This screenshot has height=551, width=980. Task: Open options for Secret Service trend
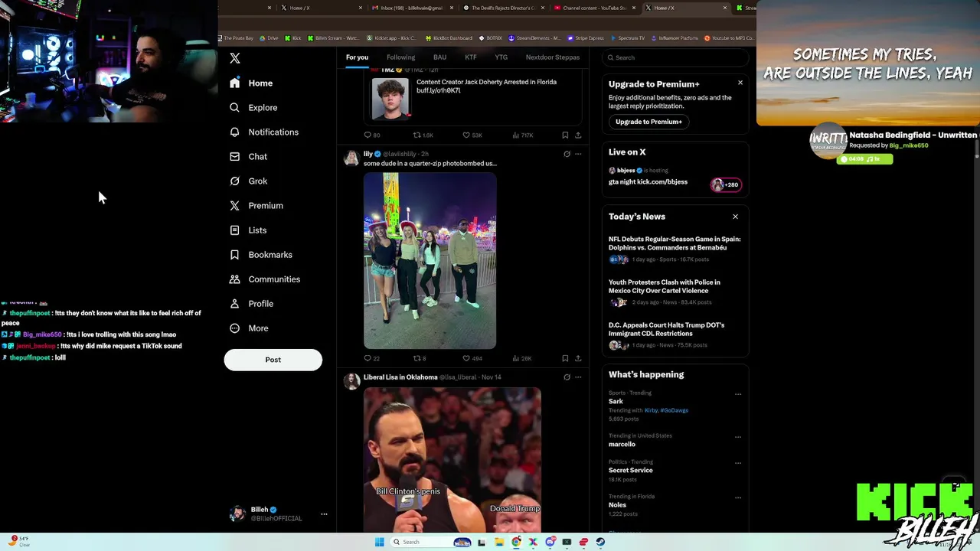click(x=738, y=463)
